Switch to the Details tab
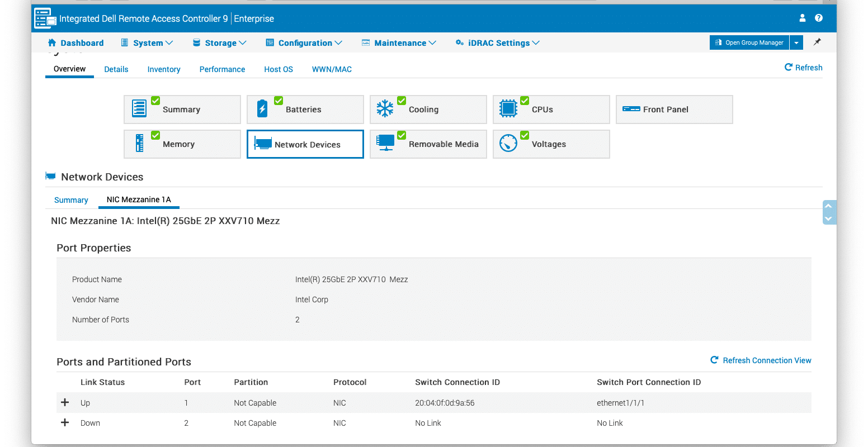The width and height of the screenshot is (868, 447). tap(116, 69)
